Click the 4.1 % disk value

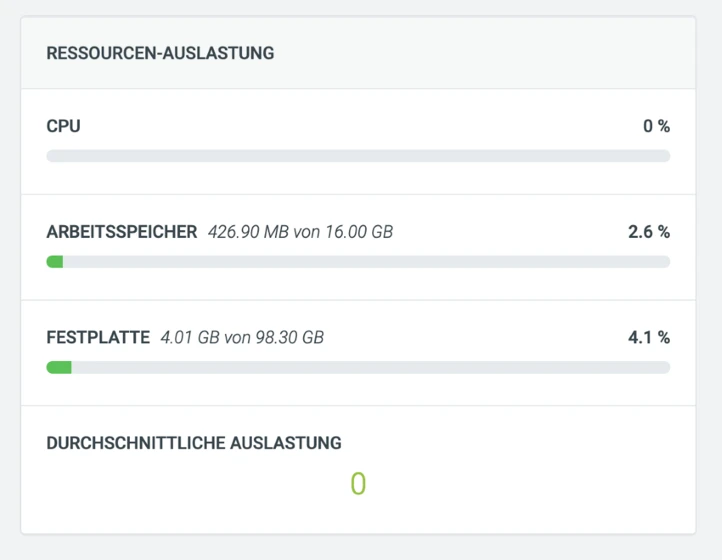pos(649,338)
